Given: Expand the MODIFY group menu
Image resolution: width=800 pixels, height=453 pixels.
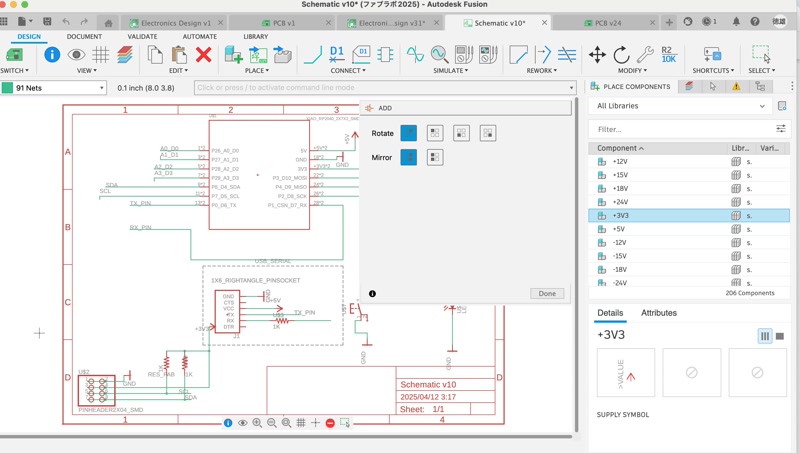Looking at the screenshot, I should [x=632, y=70].
